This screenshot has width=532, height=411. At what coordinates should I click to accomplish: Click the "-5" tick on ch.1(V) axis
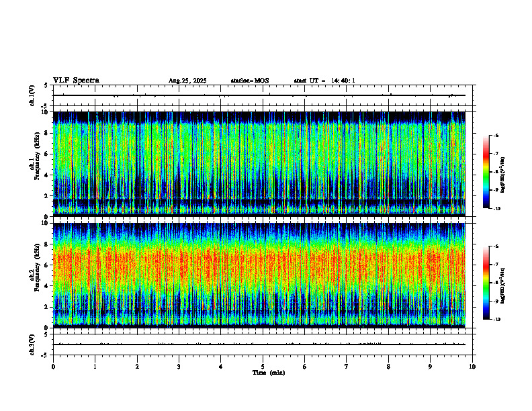pyautogui.click(x=46, y=106)
